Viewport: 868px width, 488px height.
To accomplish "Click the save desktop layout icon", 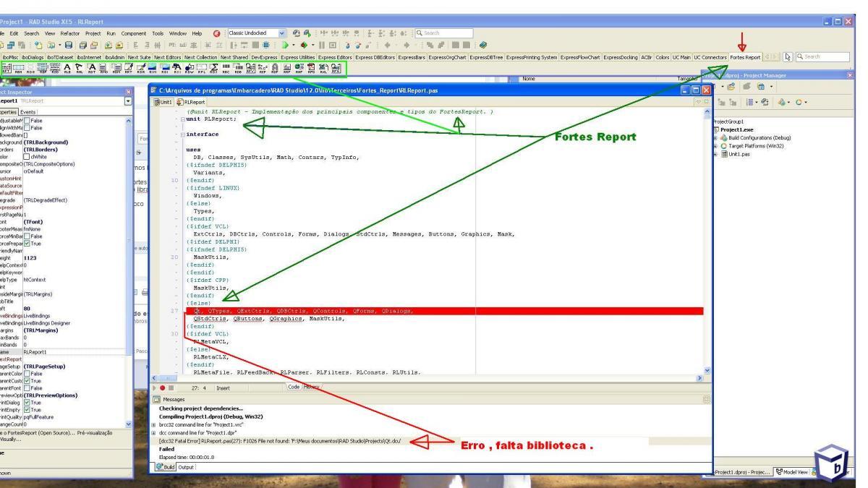I will click(x=297, y=33).
